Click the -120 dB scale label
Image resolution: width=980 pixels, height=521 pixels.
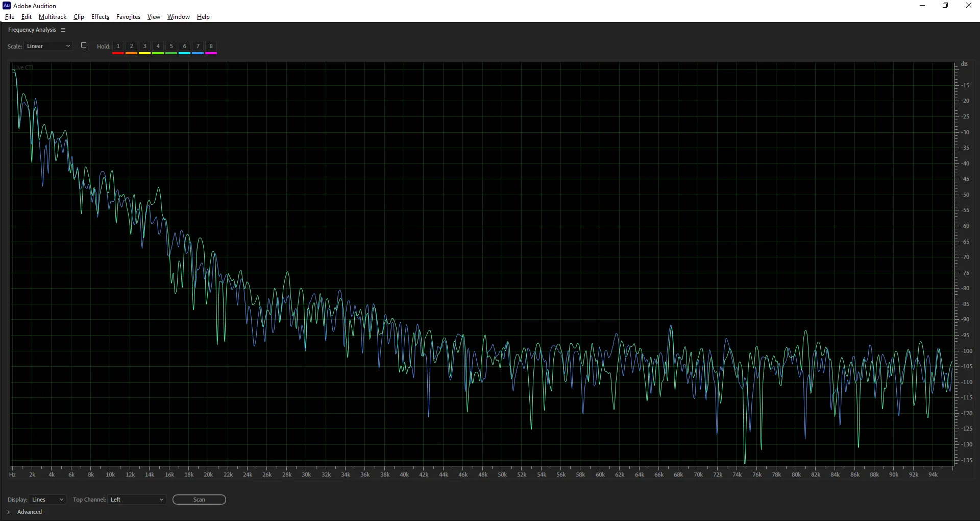pos(967,413)
